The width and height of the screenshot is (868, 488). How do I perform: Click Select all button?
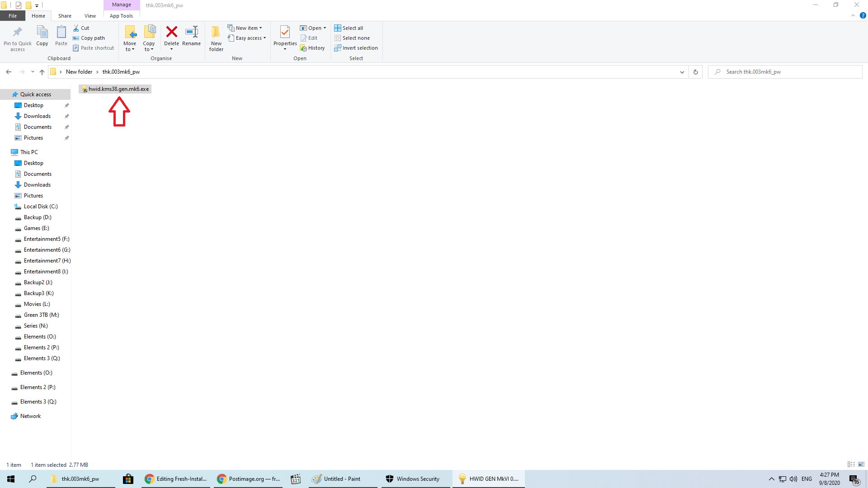pos(349,28)
